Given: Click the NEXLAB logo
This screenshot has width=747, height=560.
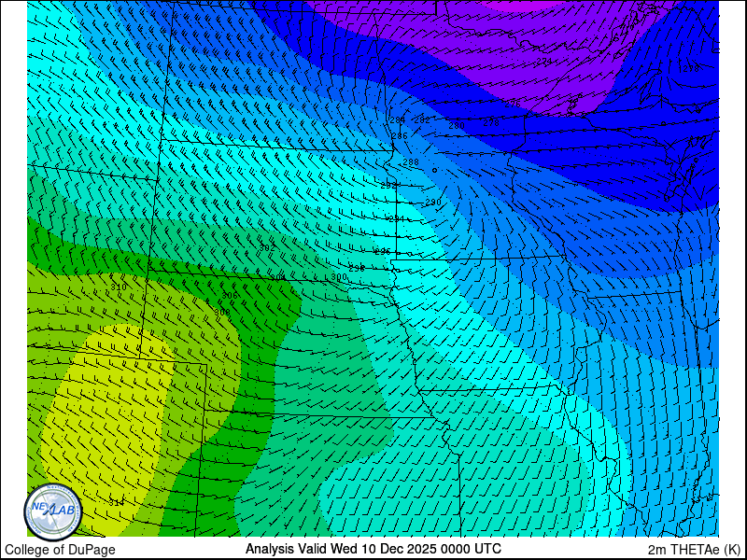Looking at the screenshot, I should tap(53, 512).
